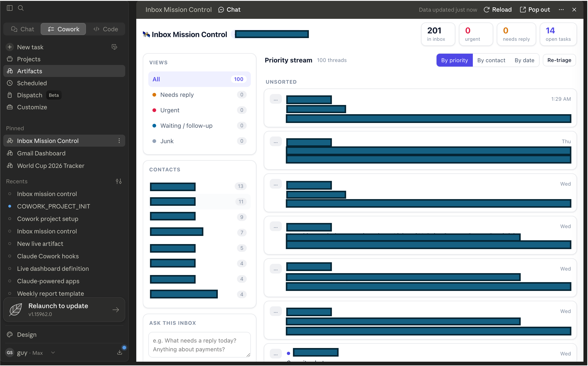Click the Re-triage button
The width and height of the screenshot is (588, 366).
(559, 60)
